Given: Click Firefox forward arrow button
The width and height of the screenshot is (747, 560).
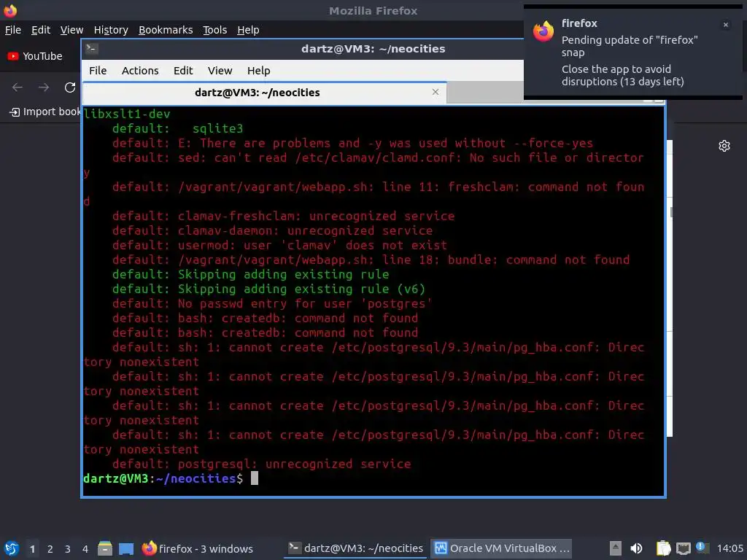Looking at the screenshot, I should 44,87.
